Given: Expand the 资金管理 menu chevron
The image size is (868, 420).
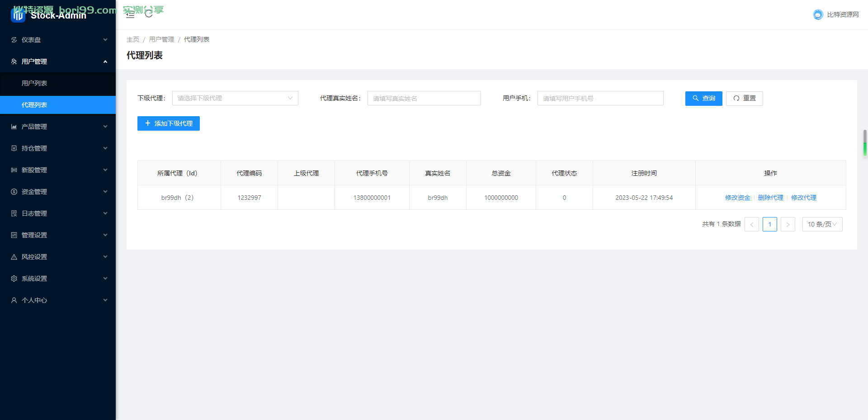Looking at the screenshot, I should tap(105, 192).
